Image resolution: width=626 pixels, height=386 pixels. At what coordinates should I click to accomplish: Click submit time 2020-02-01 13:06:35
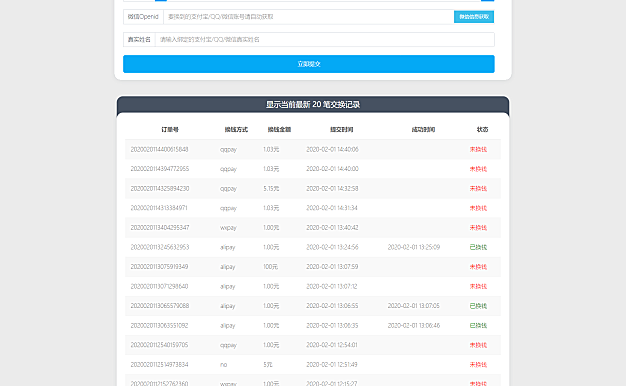point(332,325)
